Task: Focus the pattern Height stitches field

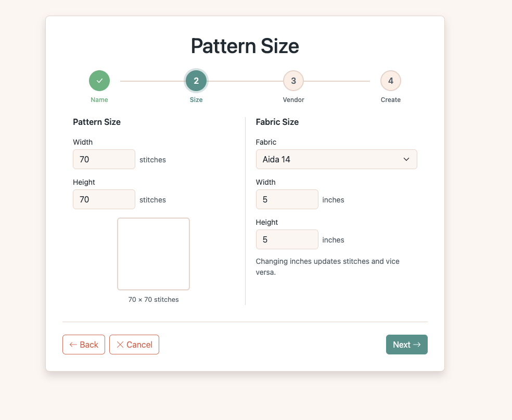Action: [104, 199]
